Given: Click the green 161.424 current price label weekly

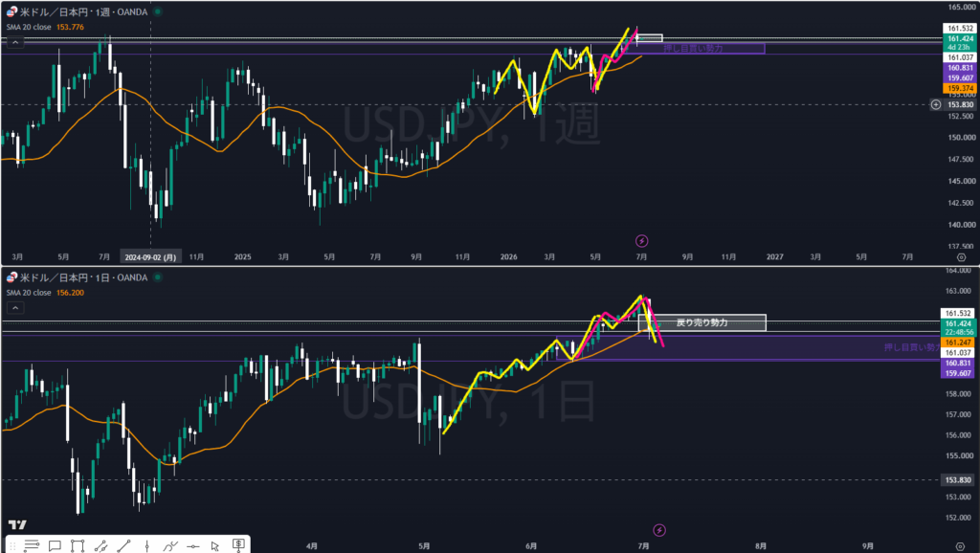Looking at the screenshot, I should click(959, 38).
